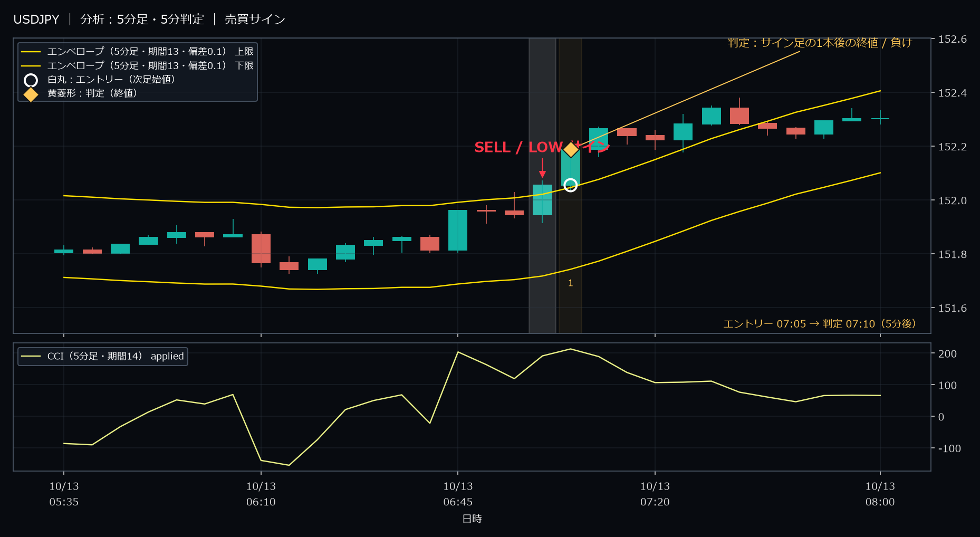Select the envelope lower limit (下限) legend entry
The height and width of the screenshot is (537, 980).
click(137, 65)
